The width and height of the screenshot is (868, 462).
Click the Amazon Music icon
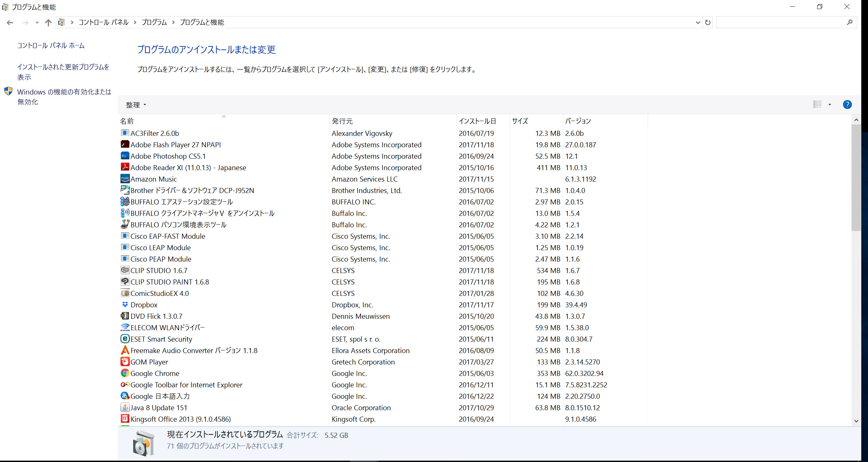(125, 179)
